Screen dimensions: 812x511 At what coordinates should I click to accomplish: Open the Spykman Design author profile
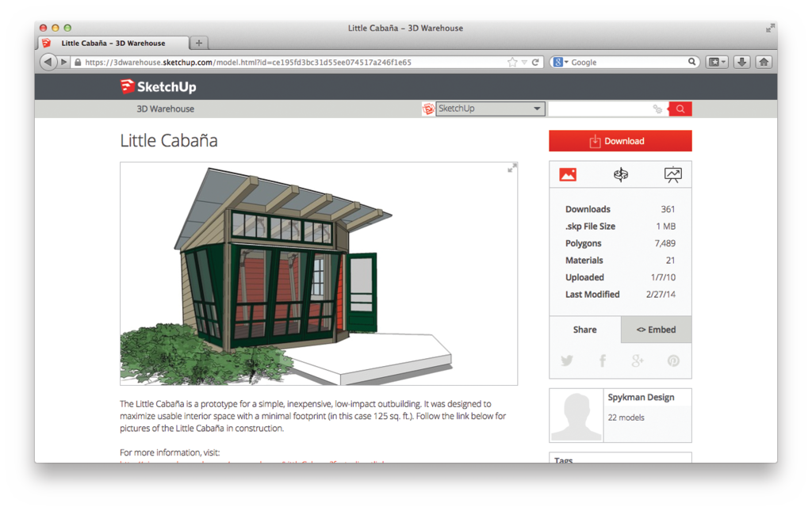click(x=641, y=397)
